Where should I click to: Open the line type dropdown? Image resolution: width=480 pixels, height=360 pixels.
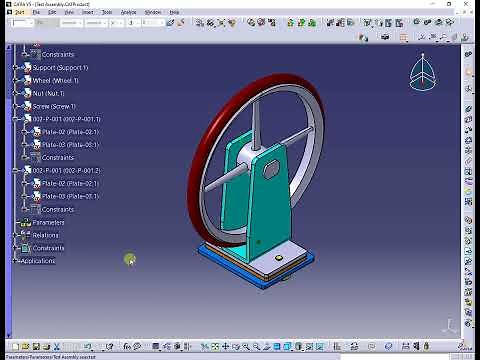tap(96, 23)
